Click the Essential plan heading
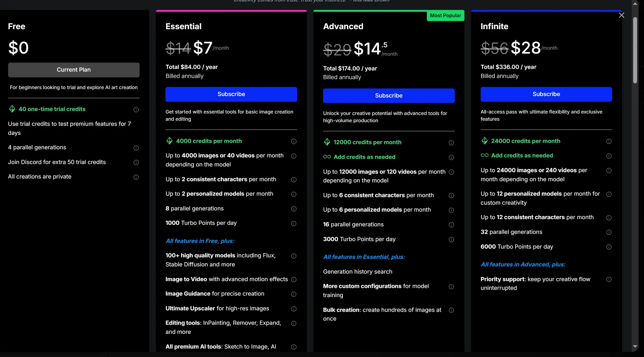Image resolution: width=644 pixels, height=357 pixels. pyautogui.click(x=183, y=26)
